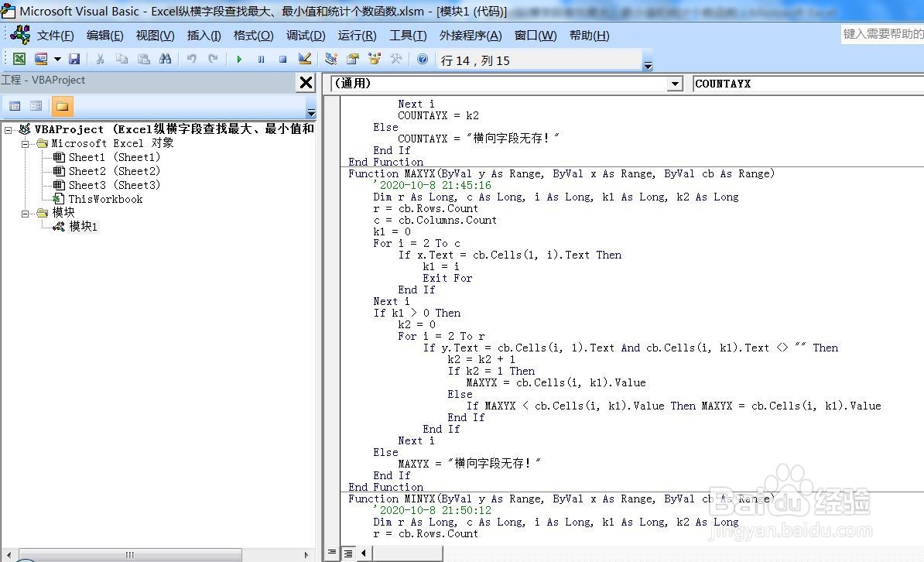924x562 pixels.
Task: Click the Paste clipboard icon
Action: tap(144, 59)
